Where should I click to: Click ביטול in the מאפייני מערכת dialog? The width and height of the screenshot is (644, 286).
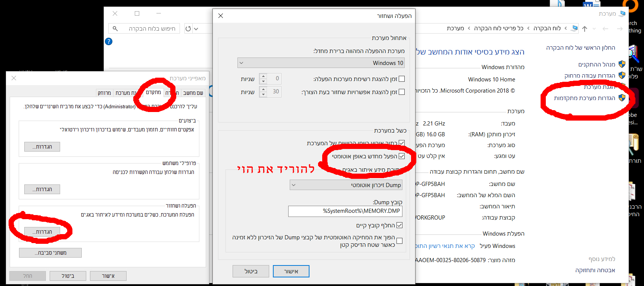pyautogui.click(x=68, y=276)
